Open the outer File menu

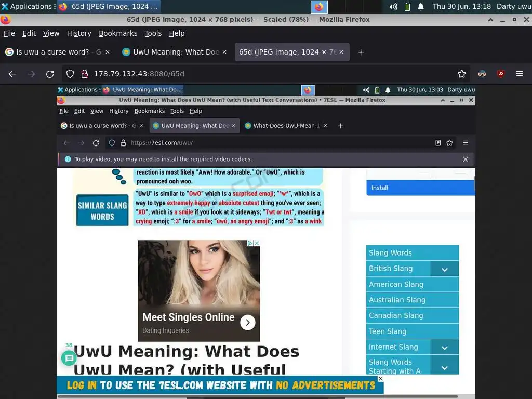(x=9, y=33)
